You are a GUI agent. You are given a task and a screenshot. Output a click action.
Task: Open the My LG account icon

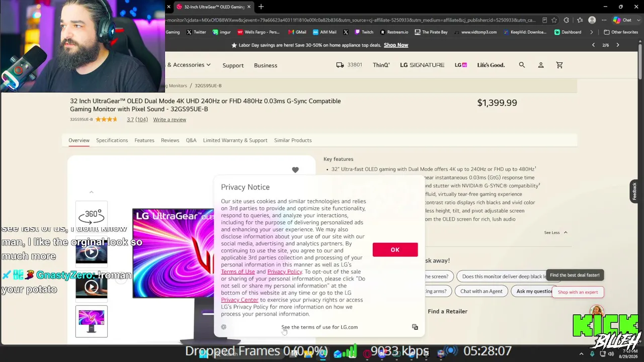point(541,65)
